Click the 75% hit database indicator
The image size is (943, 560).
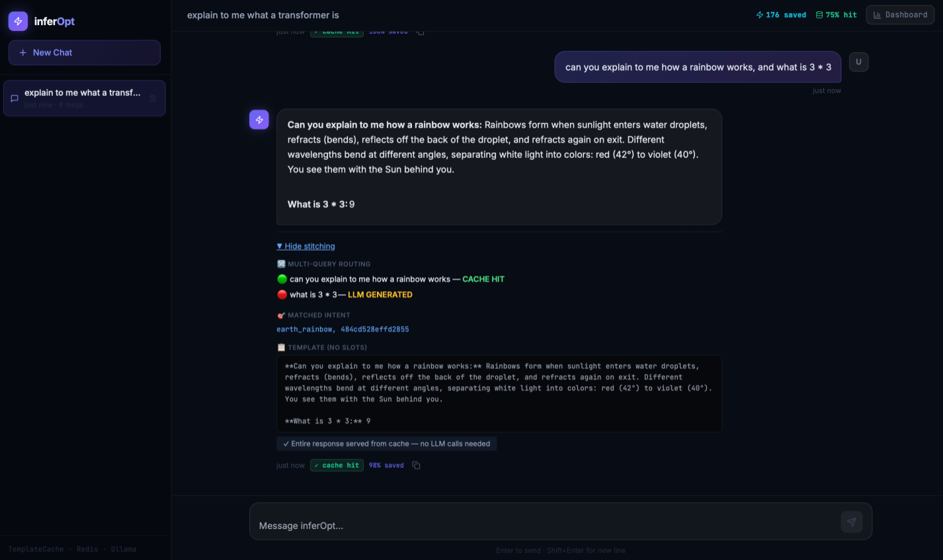coord(836,15)
